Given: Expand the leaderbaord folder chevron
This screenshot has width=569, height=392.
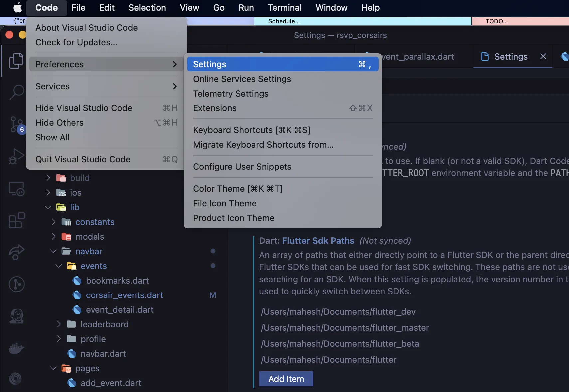Looking at the screenshot, I should [x=59, y=324].
